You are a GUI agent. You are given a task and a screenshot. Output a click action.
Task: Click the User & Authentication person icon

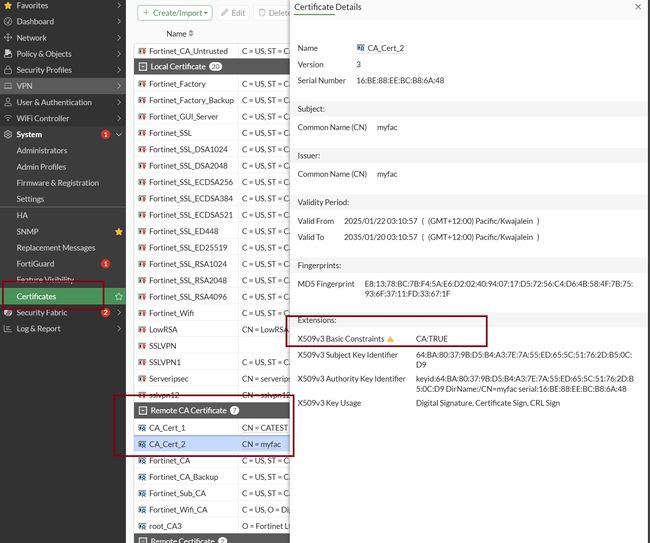click(x=8, y=102)
